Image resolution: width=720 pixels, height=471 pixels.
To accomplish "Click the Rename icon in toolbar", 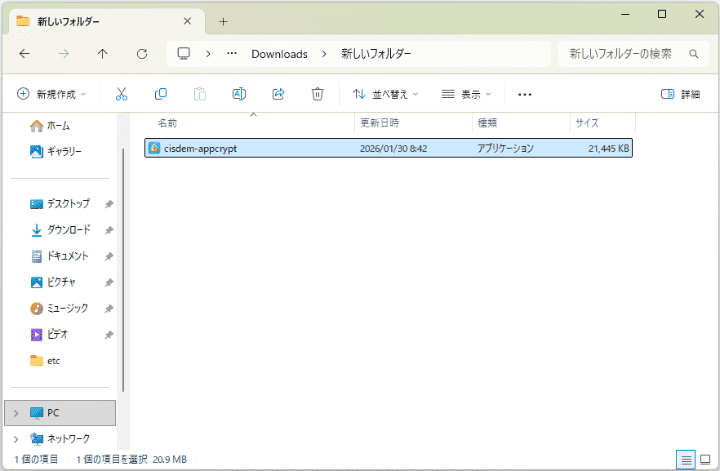I will 239,94.
